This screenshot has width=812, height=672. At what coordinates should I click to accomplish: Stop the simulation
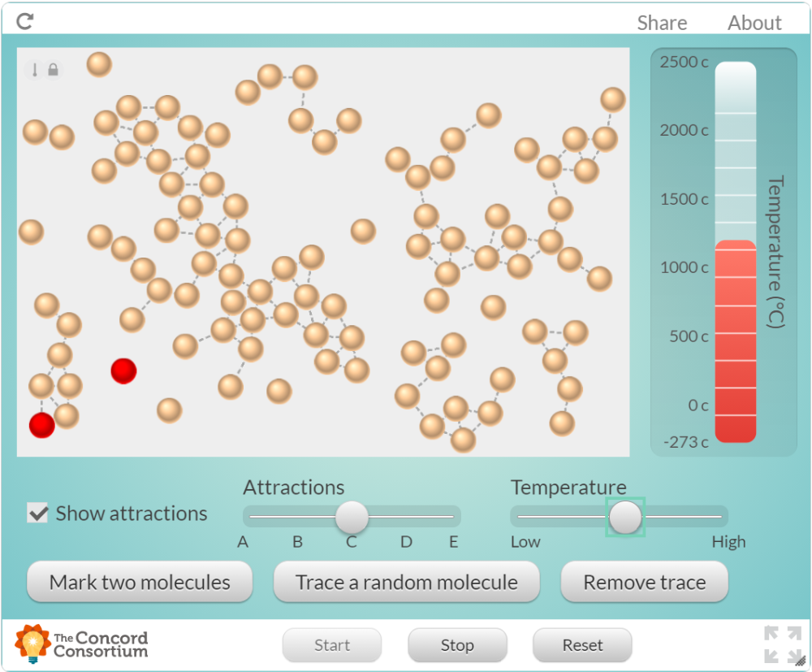coord(457,645)
